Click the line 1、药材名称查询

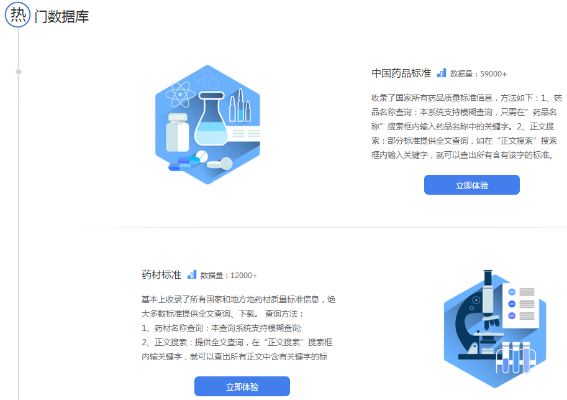(x=221, y=328)
